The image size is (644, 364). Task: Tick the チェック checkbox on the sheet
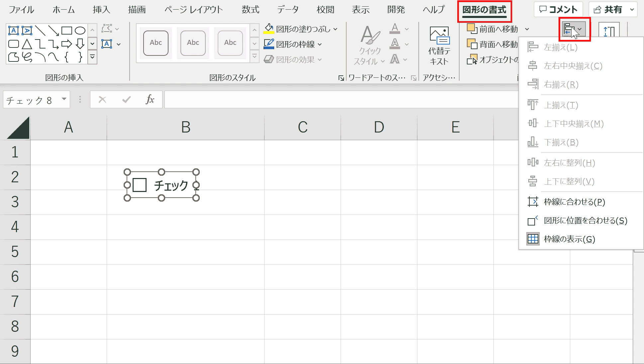coord(140,185)
